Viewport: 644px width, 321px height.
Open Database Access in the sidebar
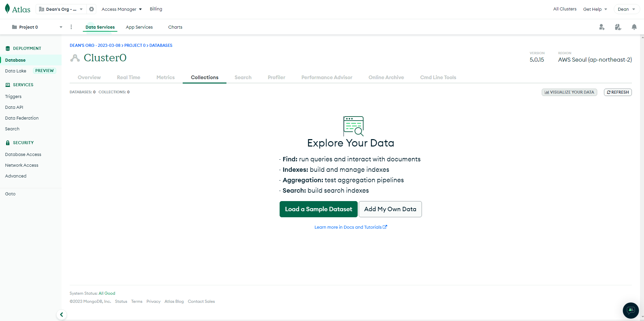tap(23, 154)
